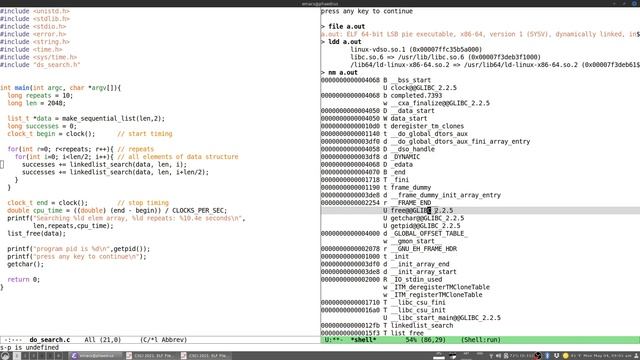Image resolution: width=640 pixels, height=360 pixels.
Task: Click the 'clock_t begin = clock();' line
Action: pyautogui.click(x=90, y=134)
